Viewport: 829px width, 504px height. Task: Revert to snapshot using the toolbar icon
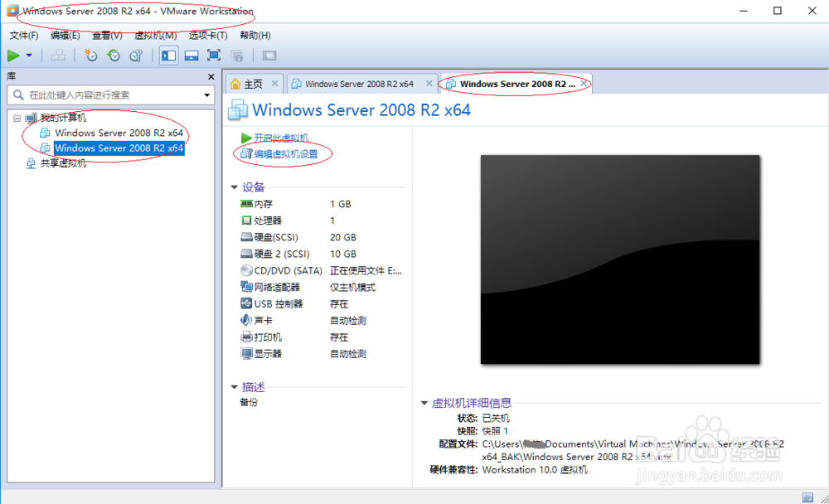(x=113, y=56)
